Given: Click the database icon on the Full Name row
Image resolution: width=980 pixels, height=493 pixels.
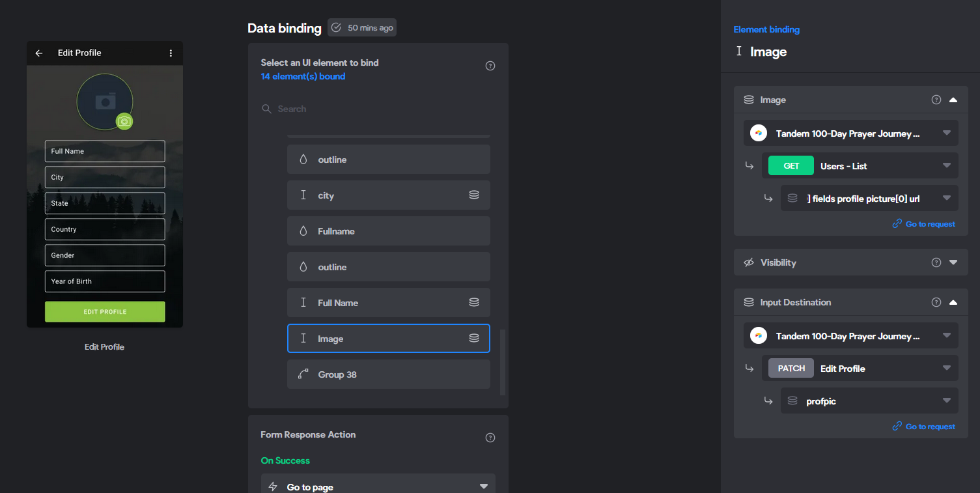Looking at the screenshot, I should tap(474, 302).
